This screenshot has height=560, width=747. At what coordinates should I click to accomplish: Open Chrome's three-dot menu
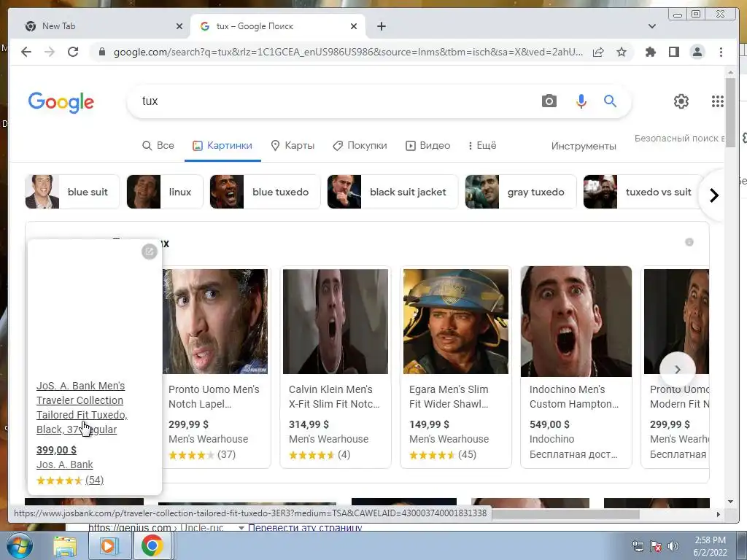coord(721,52)
